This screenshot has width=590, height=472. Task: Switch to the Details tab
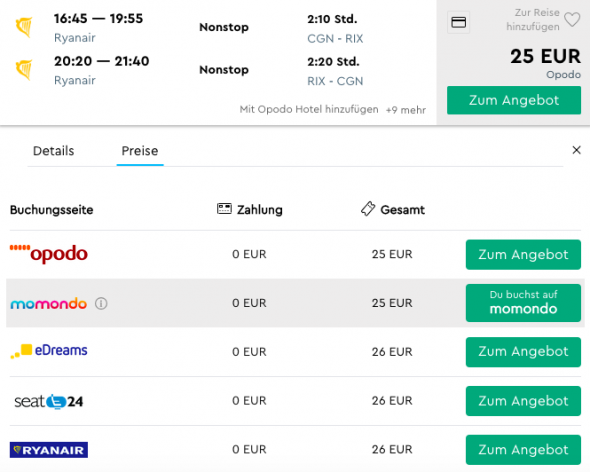(x=53, y=151)
